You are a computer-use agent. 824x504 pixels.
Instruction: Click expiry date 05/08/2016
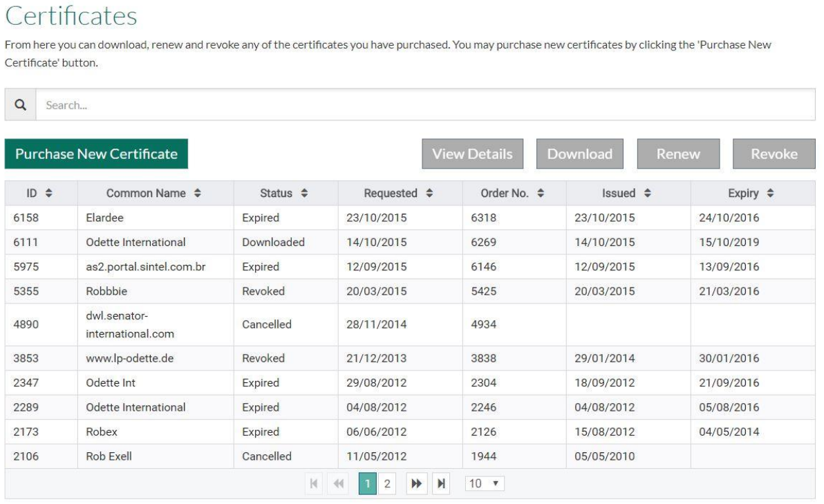[x=729, y=407]
